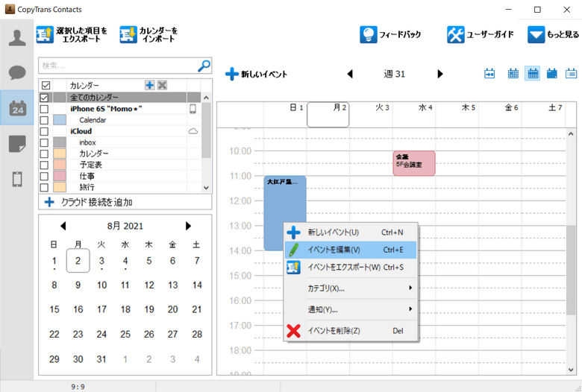Screen dimensions: 582x392
Task: Expand 通知(Y) submenu
Action: click(x=351, y=309)
